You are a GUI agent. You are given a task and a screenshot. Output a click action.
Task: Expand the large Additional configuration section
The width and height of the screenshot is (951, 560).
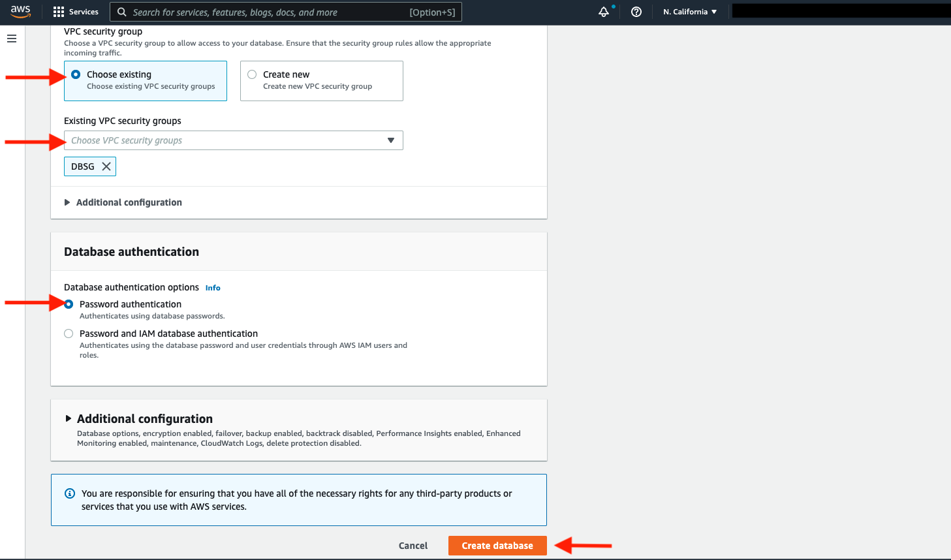138,419
